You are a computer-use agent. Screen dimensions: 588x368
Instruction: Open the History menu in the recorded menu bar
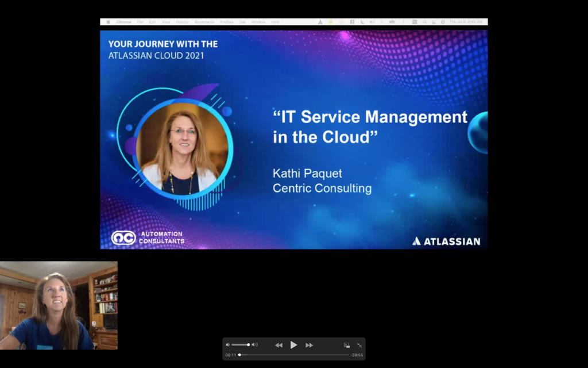click(183, 22)
